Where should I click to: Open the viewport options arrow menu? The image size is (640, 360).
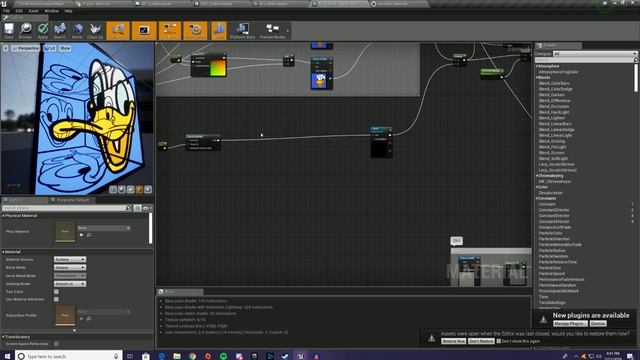pyautogui.click(x=5, y=48)
